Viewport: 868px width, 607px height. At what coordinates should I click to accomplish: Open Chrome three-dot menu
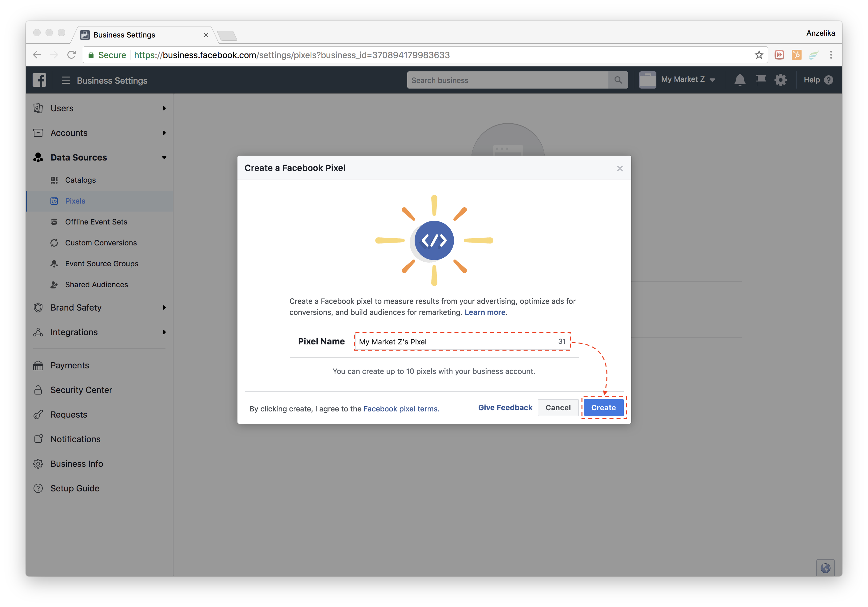[x=831, y=55]
